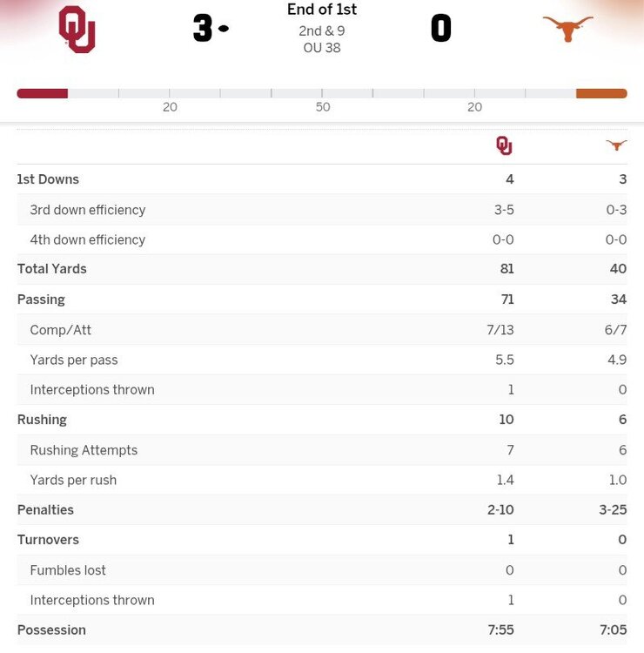The image size is (644, 653).
Task: Click Texas's score of 0
Action: point(441,29)
